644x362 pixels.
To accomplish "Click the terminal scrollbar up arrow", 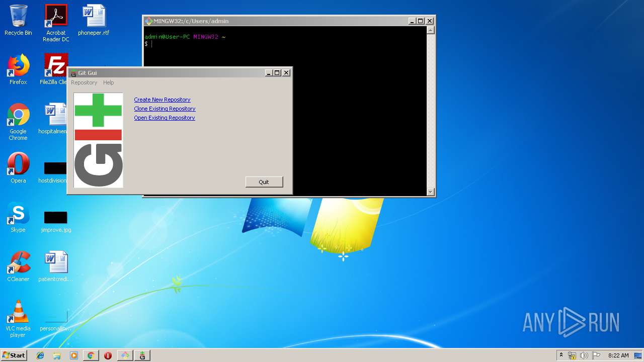I will [x=430, y=30].
